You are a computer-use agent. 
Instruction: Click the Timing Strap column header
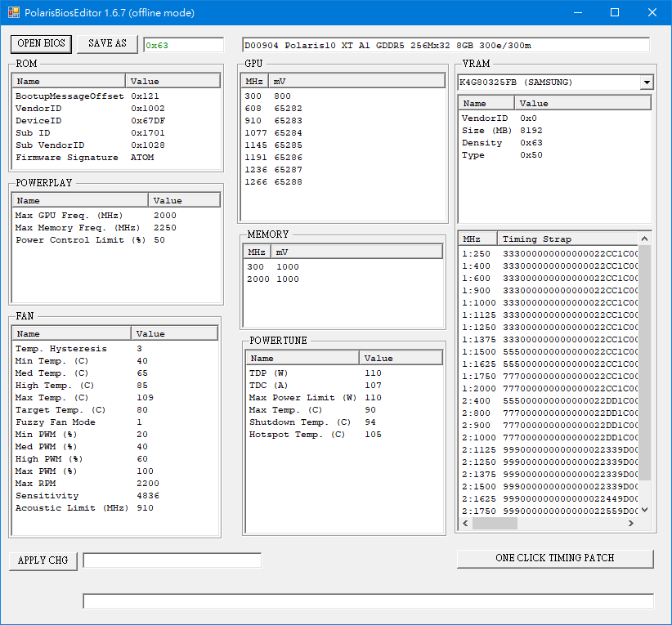click(567, 239)
